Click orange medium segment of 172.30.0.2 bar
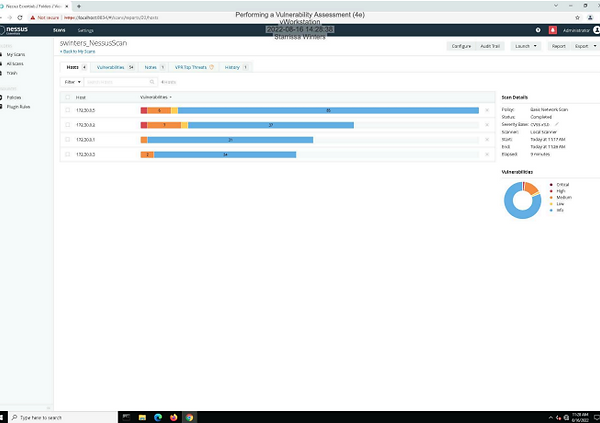 [x=164, y=125]
